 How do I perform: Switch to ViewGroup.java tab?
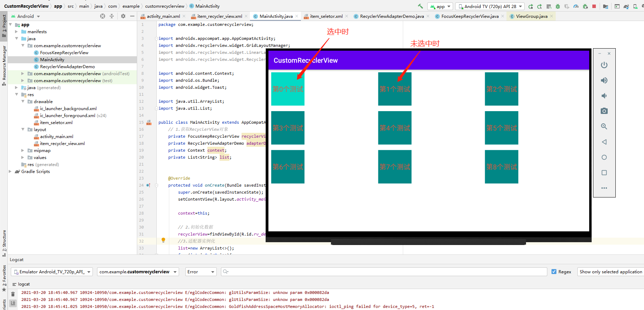coord(532,16)
